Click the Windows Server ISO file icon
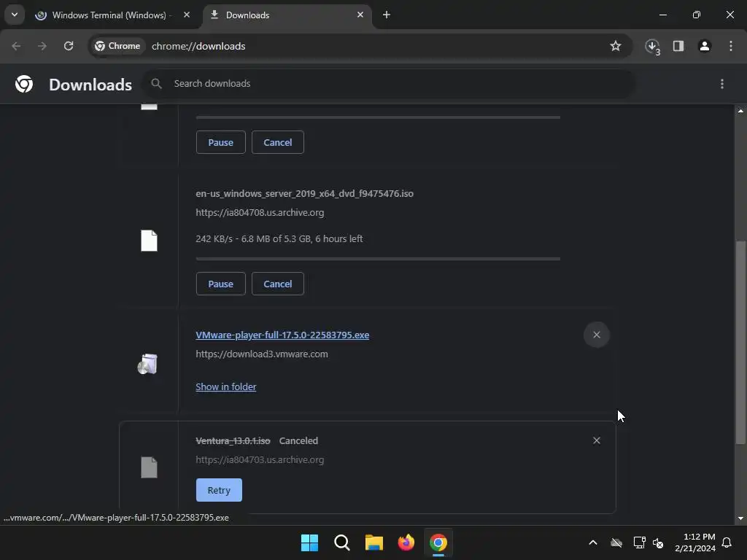747x560 pixels. click(149, 241)
